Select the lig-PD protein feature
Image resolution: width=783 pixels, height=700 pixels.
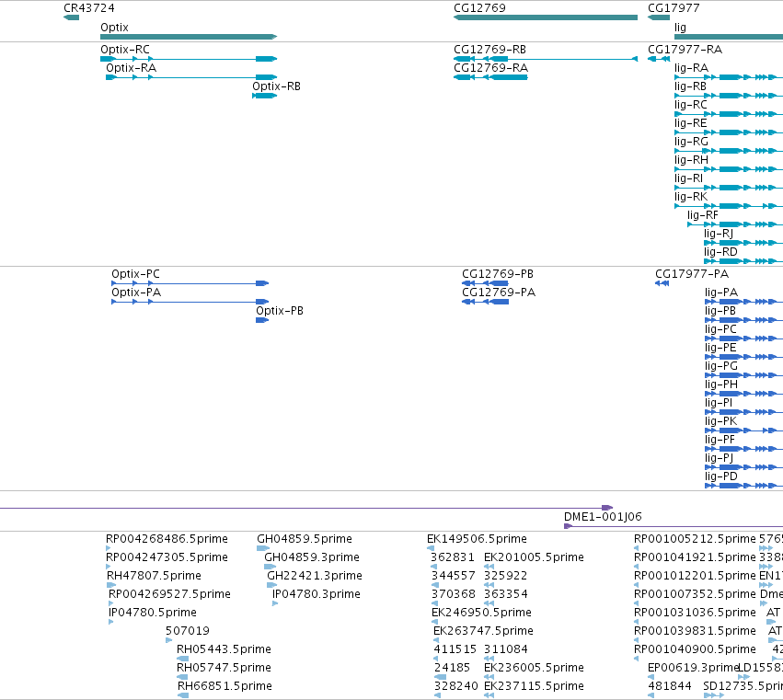pos(743,486)
